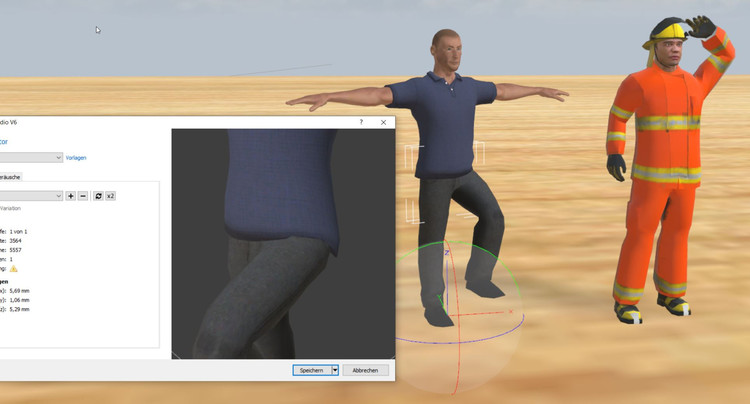
Task: Click the Speichern button
Action: tap(312, 370)
